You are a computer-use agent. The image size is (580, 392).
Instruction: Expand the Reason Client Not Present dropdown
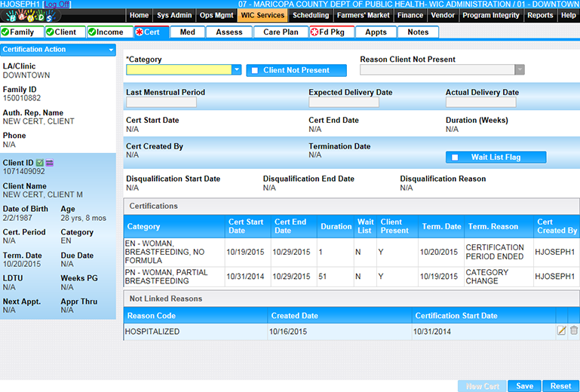pyautogui.click(x=519, y=70)
